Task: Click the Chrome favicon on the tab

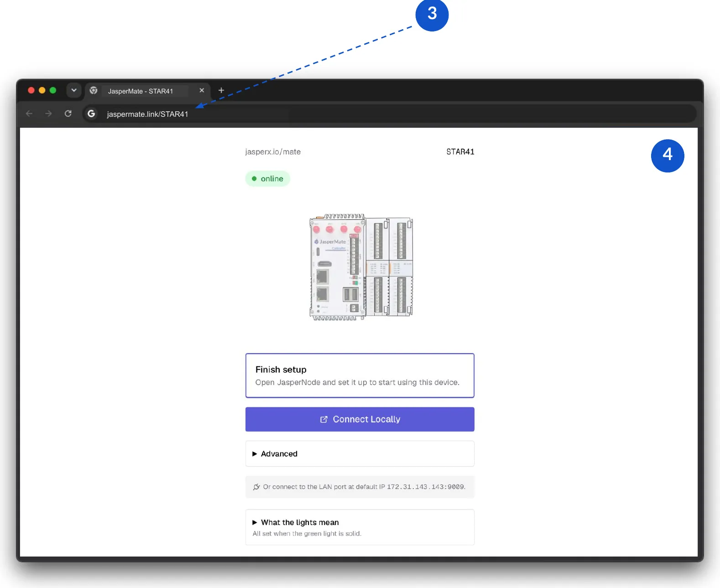Action: (x=94, y=90)
